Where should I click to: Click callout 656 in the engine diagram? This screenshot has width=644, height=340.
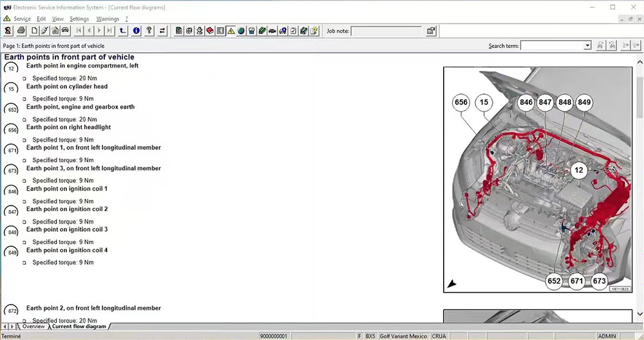461,102
